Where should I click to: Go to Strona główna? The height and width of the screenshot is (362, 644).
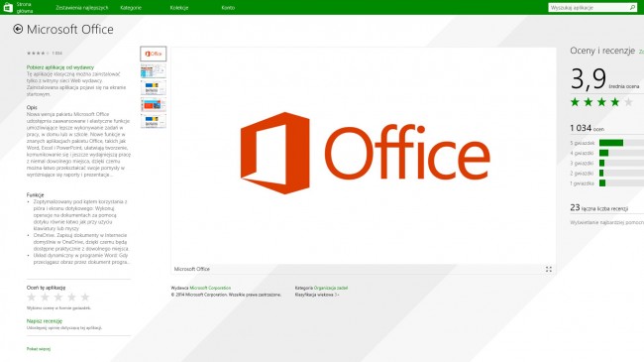click(x=24, y=7)
